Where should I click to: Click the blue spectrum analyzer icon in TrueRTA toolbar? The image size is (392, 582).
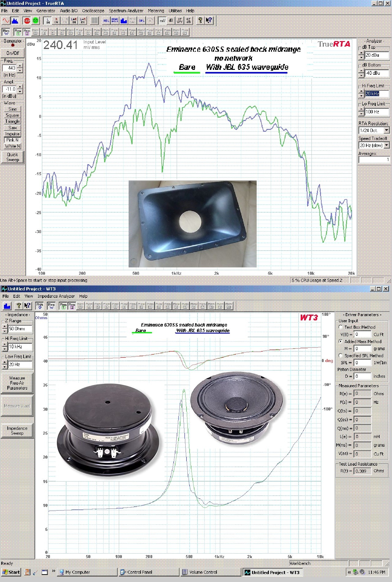pos(14,21)
